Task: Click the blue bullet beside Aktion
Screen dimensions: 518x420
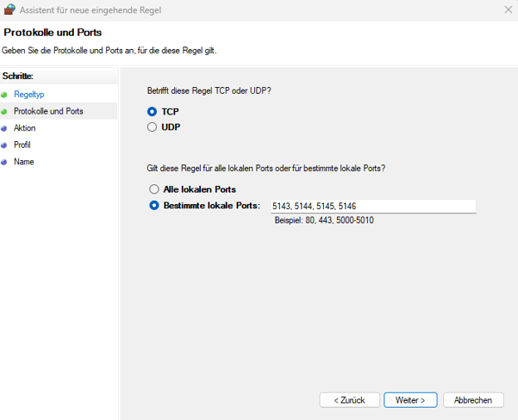Action: click(4, 128)
